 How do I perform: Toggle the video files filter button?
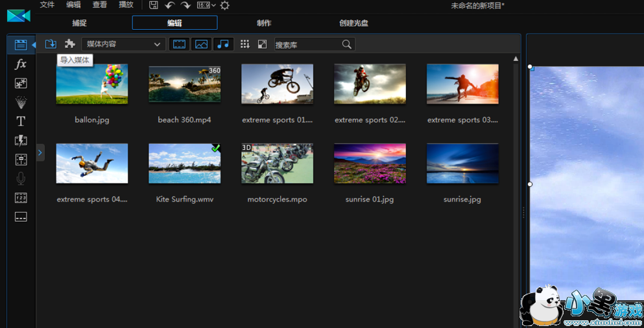click(x=180, y=44)
